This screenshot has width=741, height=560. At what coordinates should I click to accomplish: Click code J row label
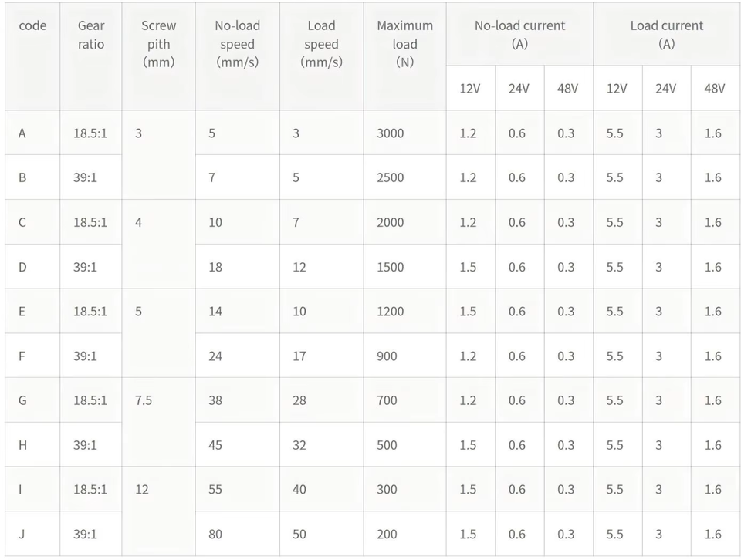(22, 534)
